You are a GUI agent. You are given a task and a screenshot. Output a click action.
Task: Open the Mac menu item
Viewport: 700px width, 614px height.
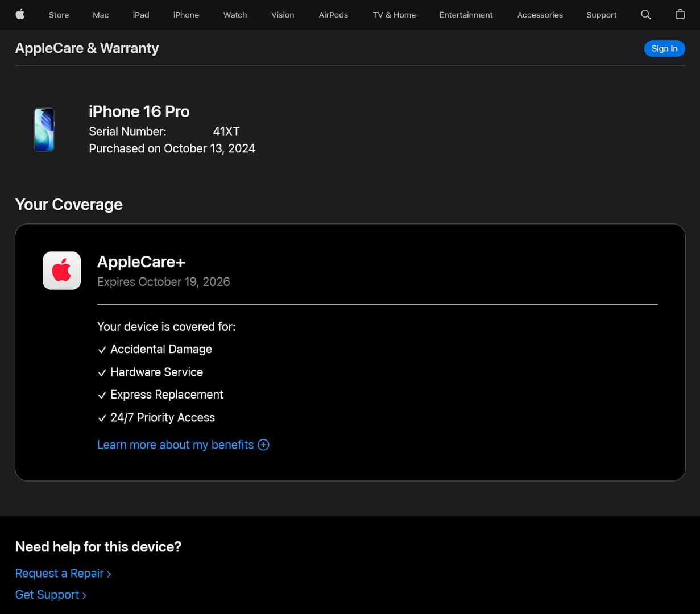[x=101, y=15]
